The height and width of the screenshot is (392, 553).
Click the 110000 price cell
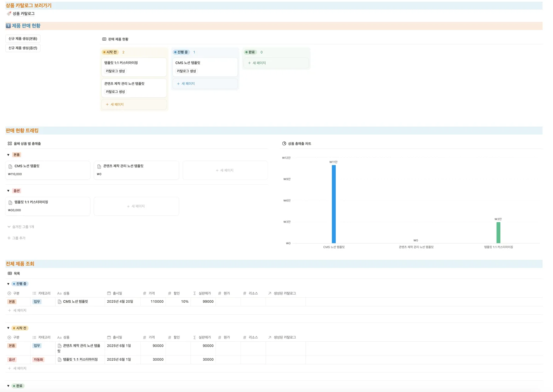click(153, 302)
